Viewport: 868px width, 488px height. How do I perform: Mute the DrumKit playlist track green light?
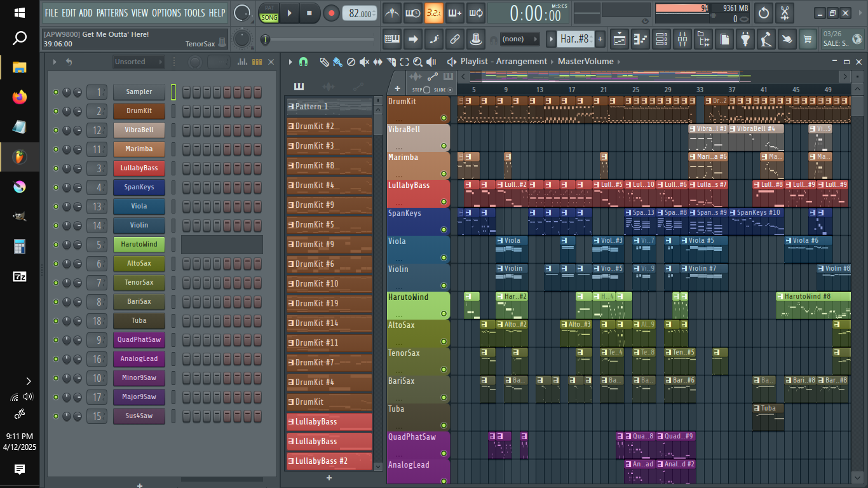coord(444,118)
